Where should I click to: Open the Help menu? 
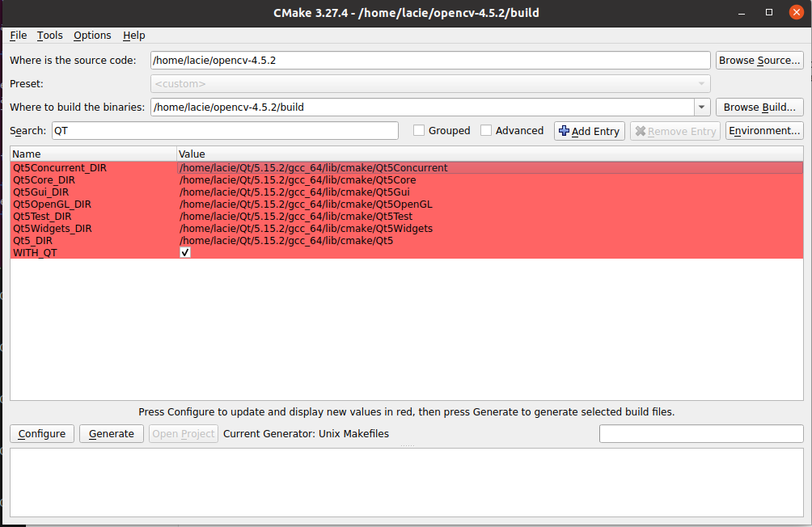point(133,36)
